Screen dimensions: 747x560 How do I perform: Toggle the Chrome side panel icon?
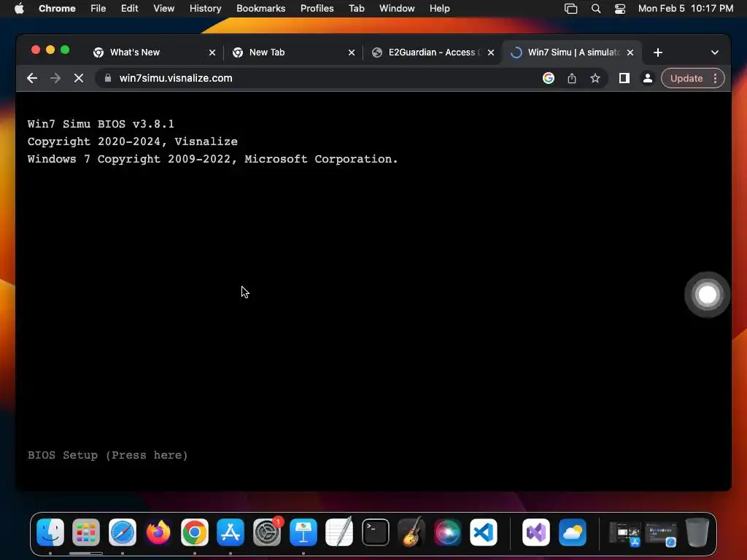[x=624, y=78]
